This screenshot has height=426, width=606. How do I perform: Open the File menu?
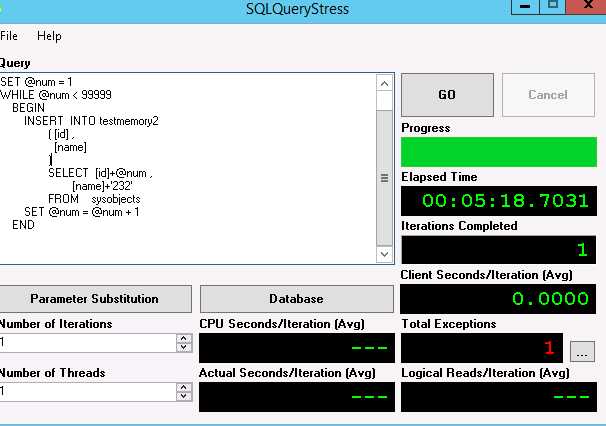[9, 36]
